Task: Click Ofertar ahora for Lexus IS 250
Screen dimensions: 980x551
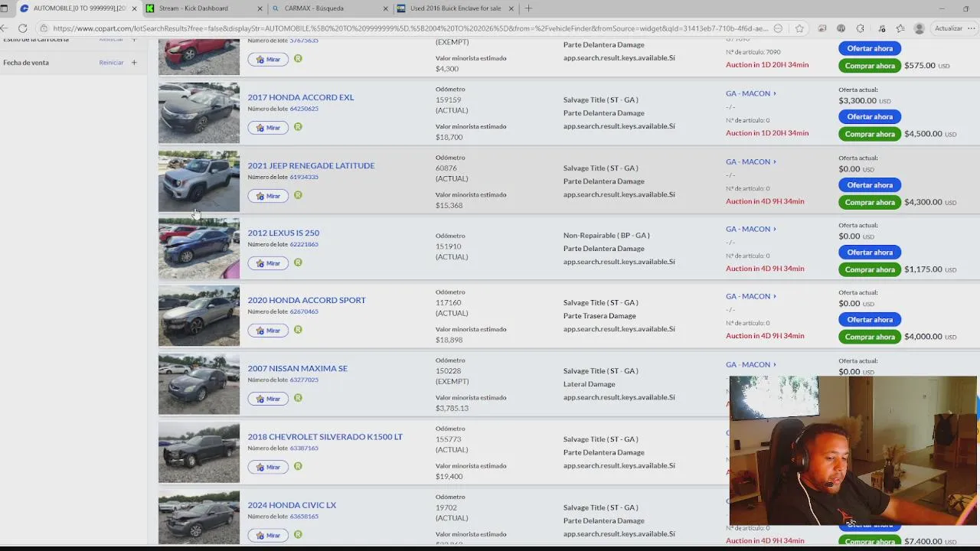Action: pos(870,252)
